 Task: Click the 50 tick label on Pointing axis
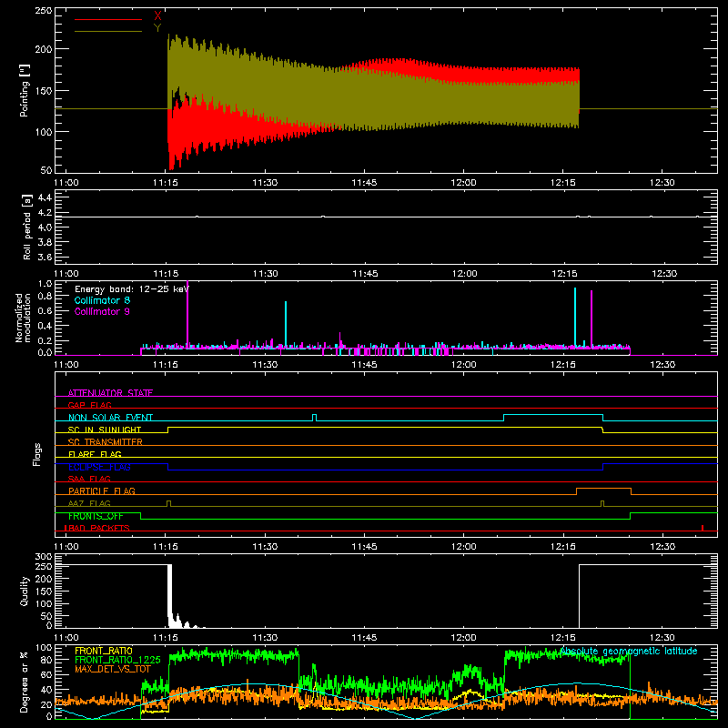(46, 170)
